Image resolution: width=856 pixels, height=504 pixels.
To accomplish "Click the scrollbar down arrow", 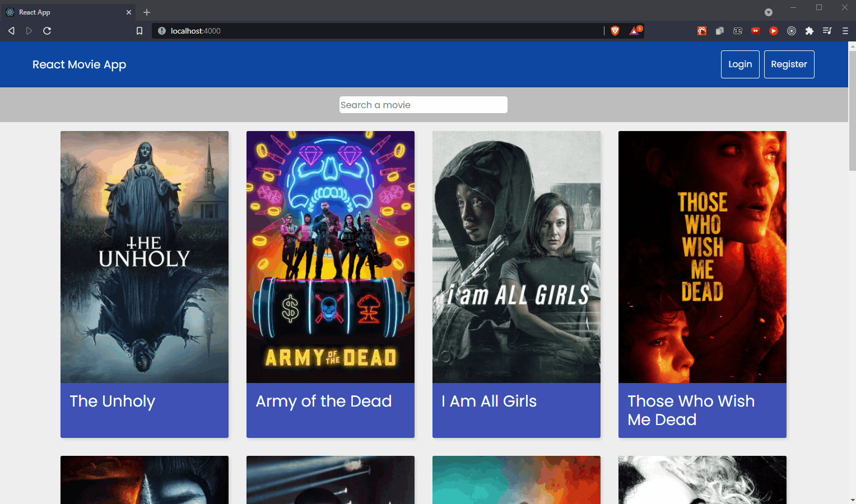I will click(852, 500).
